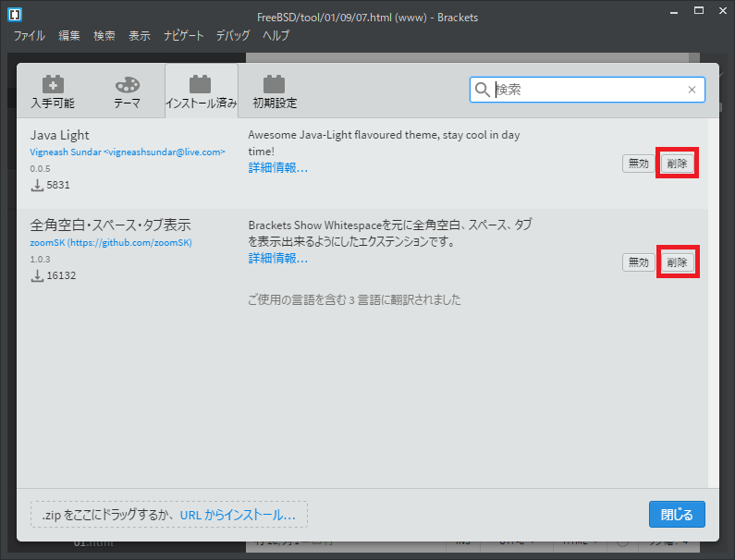The height and width of the screenshot is (560, 735).
Task: Minimize the Brackets window
Action: pyautogui.click(x=674, y=11)
